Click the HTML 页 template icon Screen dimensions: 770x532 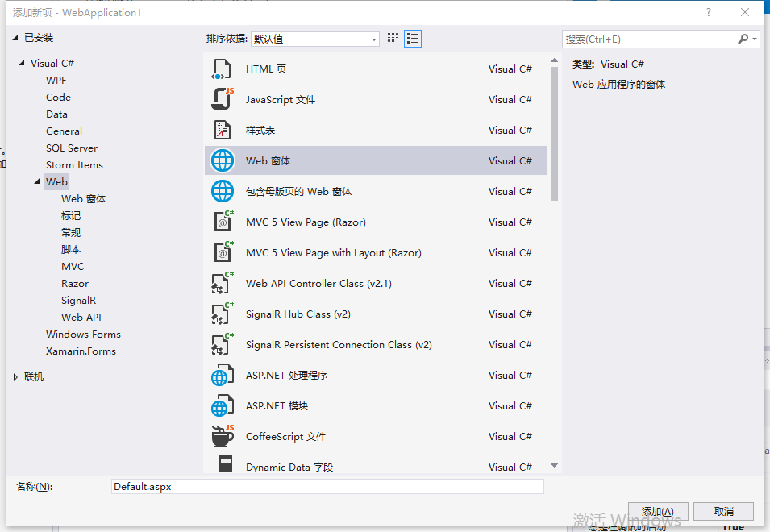coord(222,69)
